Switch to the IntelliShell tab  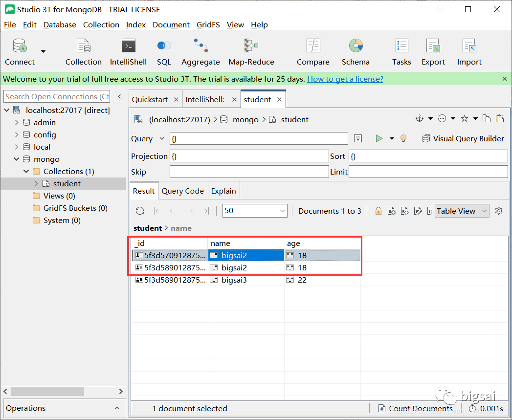point(205,99)
